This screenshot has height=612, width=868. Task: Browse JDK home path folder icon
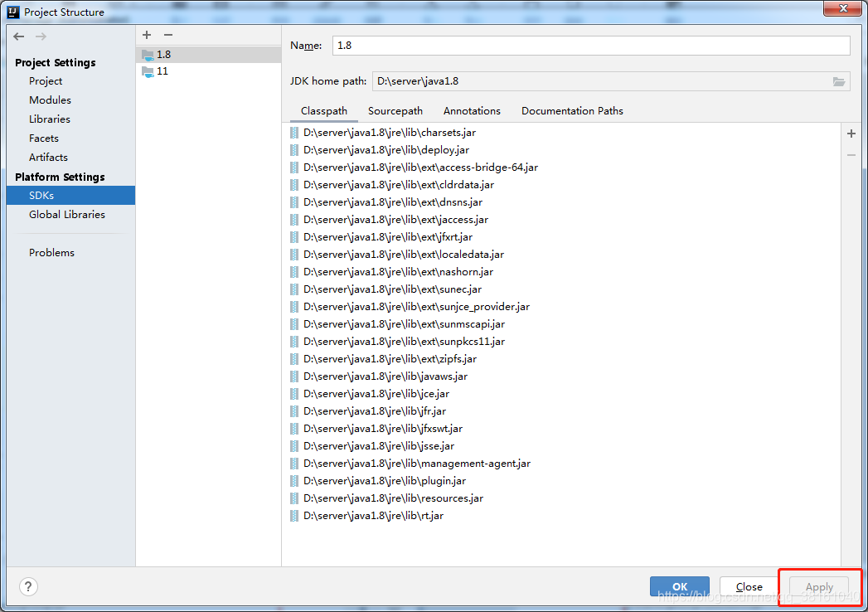pyautogui.click(x=839, y=81)
